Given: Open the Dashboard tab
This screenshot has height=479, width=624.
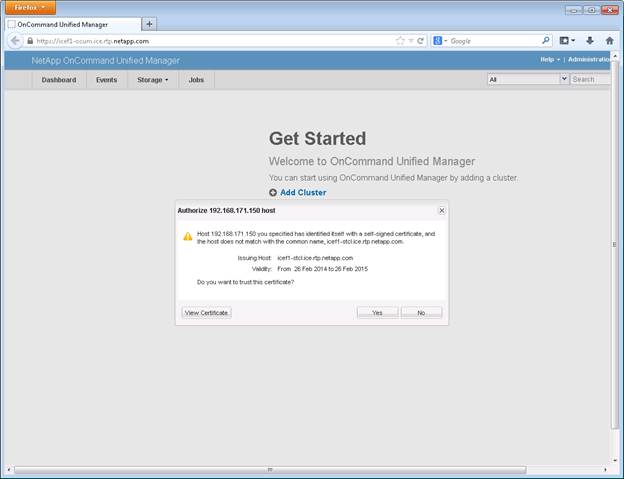Looking at the screenshot, I should click(x=59, y=80).
